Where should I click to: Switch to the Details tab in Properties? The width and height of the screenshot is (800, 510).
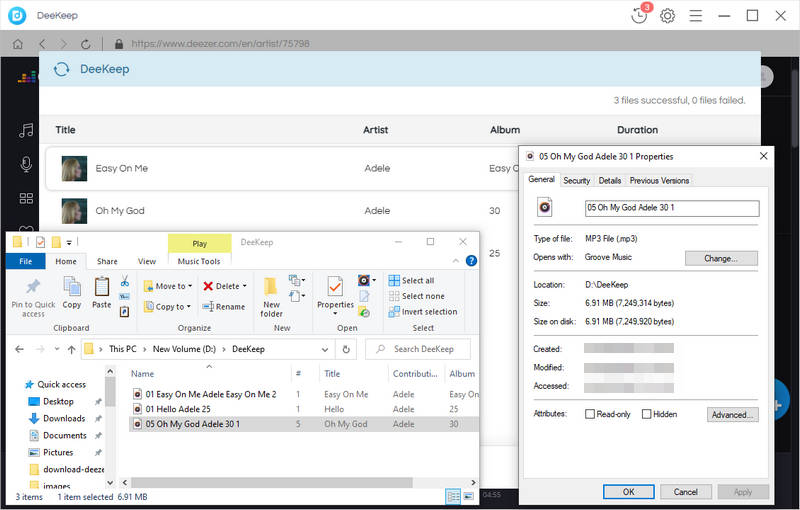(610, 181)
